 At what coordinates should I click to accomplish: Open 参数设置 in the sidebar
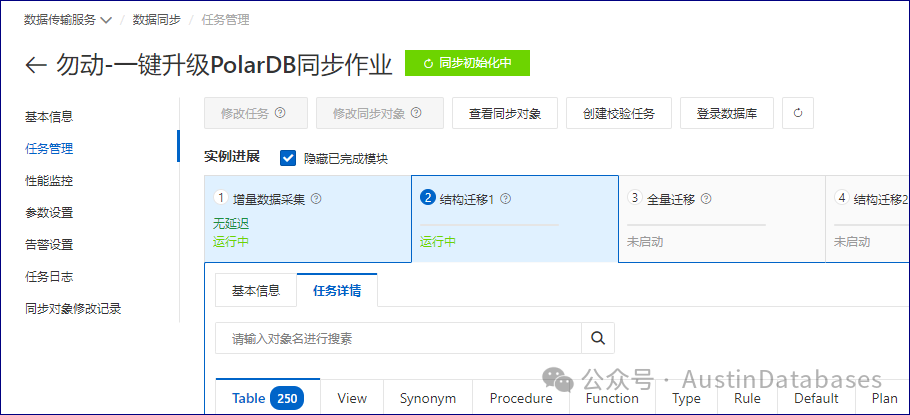(49, 212)
